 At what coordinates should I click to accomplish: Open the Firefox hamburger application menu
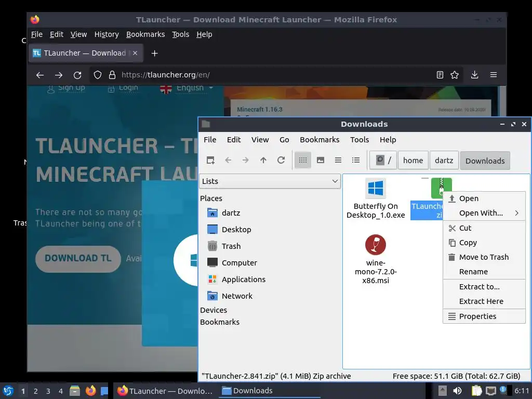494,75
